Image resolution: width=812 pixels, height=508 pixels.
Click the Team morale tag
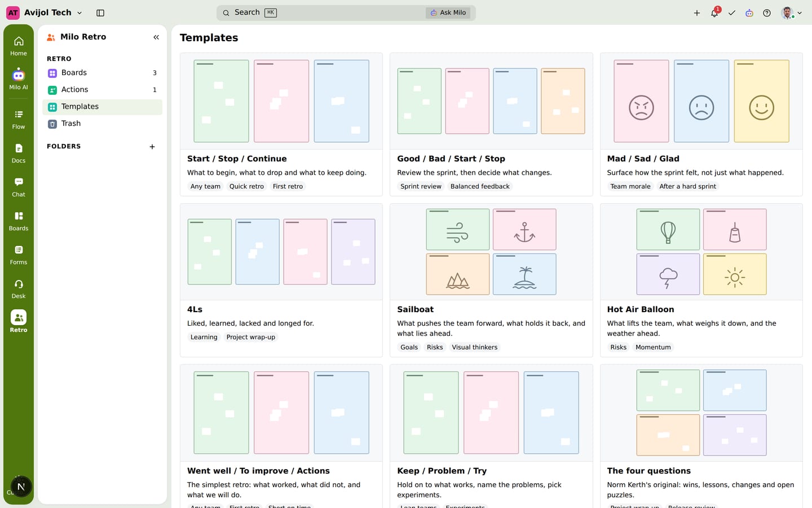630,186
